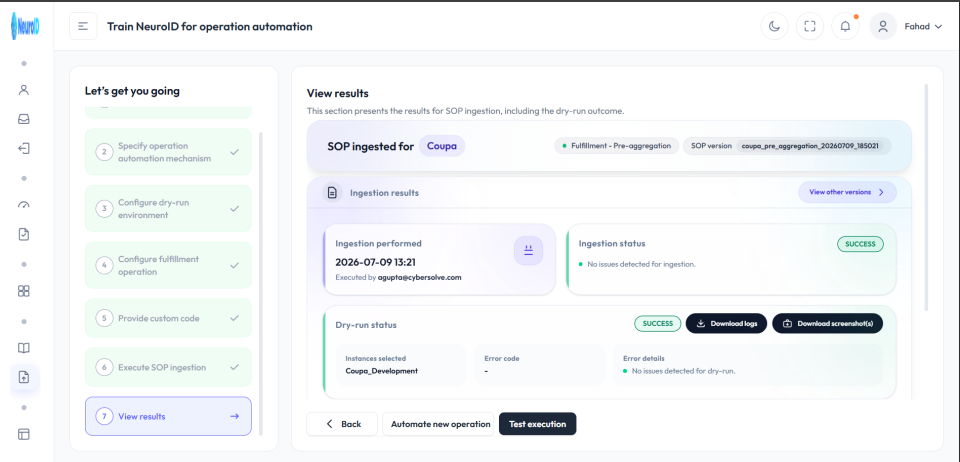Start Test execution
This screenshot has width=960, height=462.
tap(538, 424)
